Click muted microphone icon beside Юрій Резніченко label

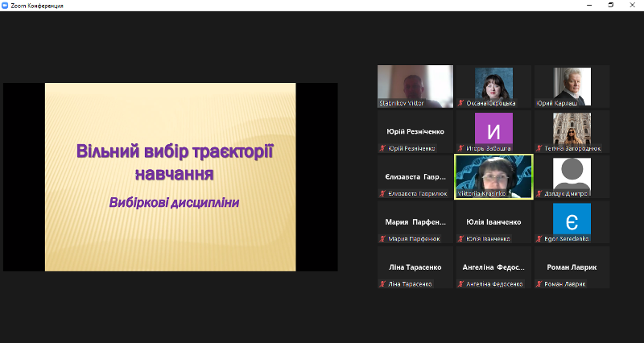pyautogui.click(x=382, y=148)
